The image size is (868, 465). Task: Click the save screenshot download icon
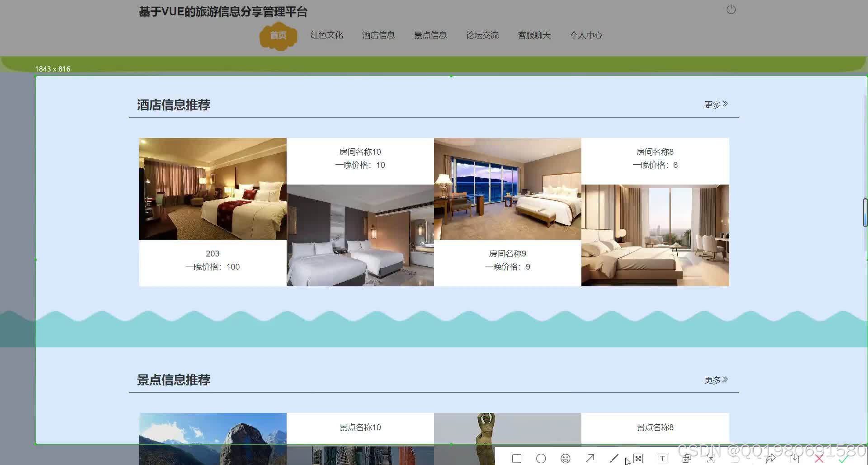(x=794, y=458)
